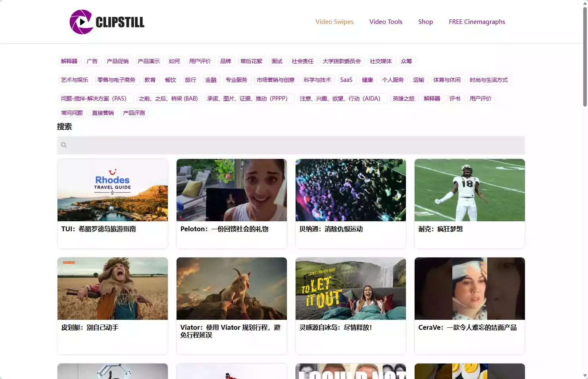The width and height of the screenshot is (588, 379).
Task: Open the CeraVe video thumbnail
Action: pyautogui.click(x=470, y=288)
